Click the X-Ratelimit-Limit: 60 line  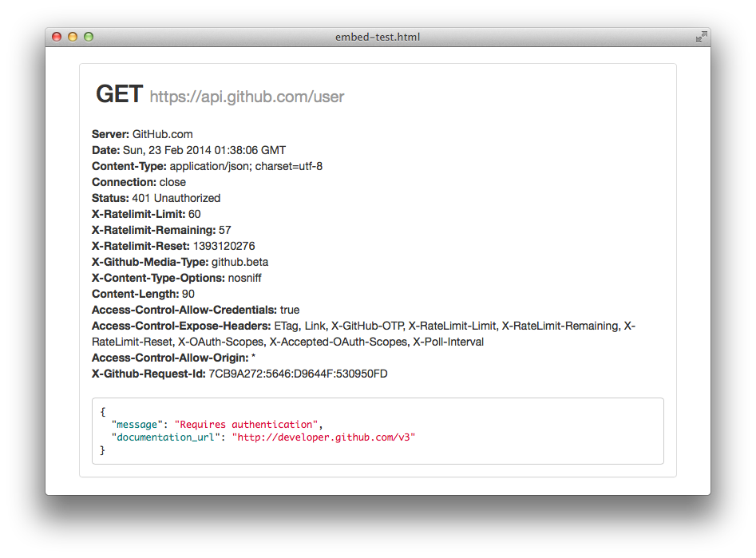coord(146,214)
